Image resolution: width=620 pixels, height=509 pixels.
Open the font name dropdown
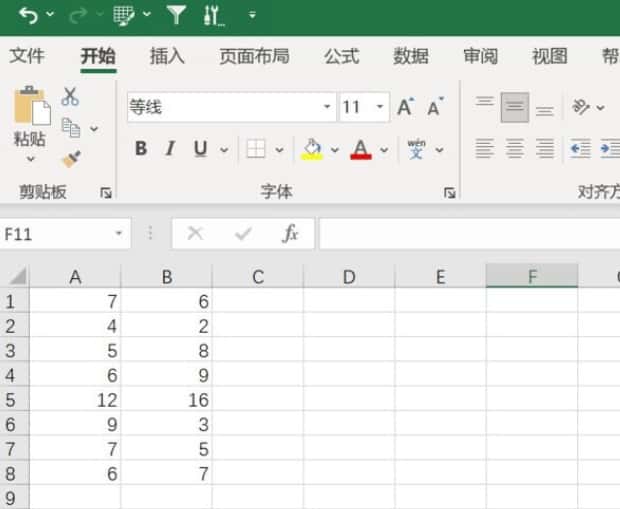(x=328, y=108)
